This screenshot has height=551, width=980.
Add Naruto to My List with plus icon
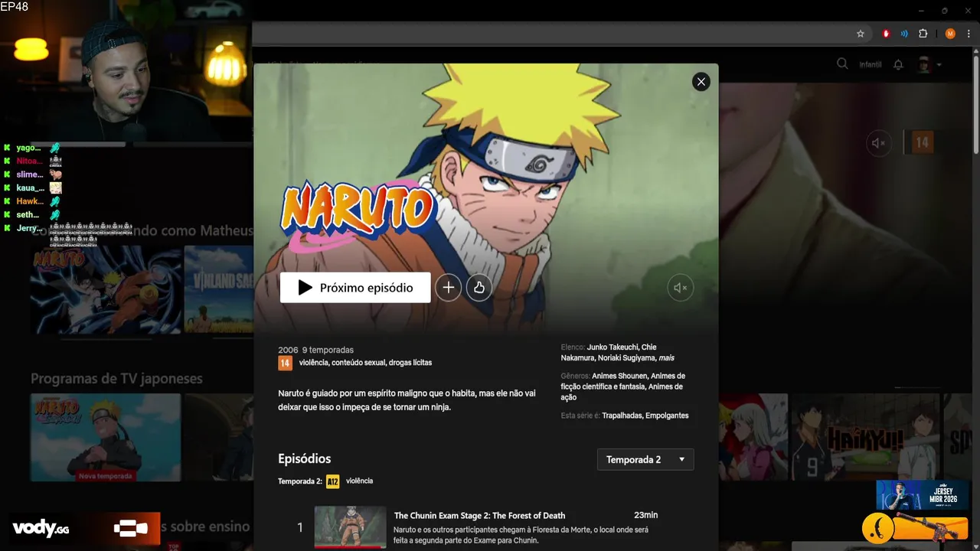coord(448,288)
